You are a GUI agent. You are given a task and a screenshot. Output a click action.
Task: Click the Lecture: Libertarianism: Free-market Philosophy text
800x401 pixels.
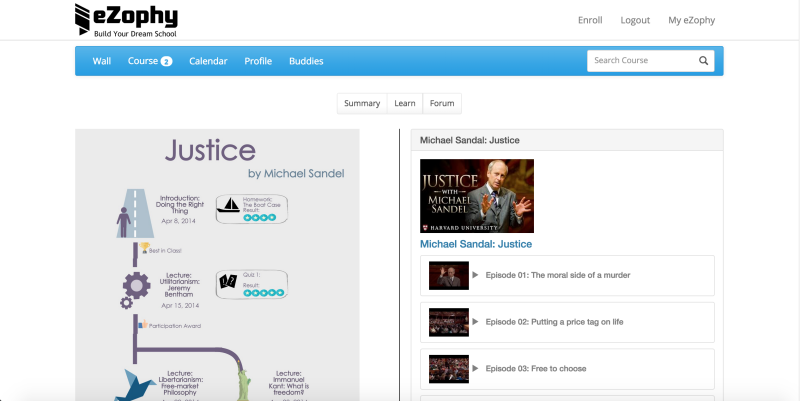click(x=180, y=383)
